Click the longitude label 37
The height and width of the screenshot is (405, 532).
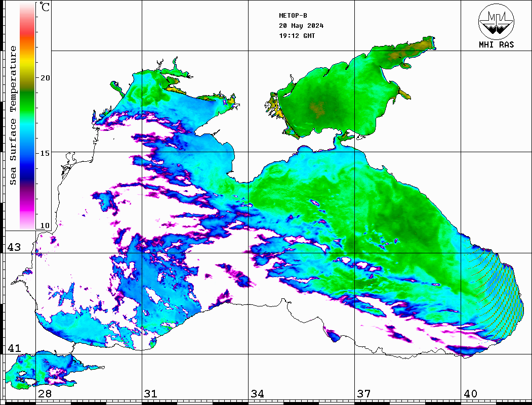364,394
